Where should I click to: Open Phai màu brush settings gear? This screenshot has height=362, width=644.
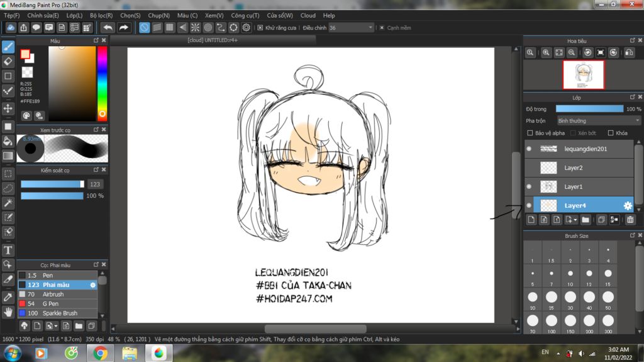(x=93, y=285)
